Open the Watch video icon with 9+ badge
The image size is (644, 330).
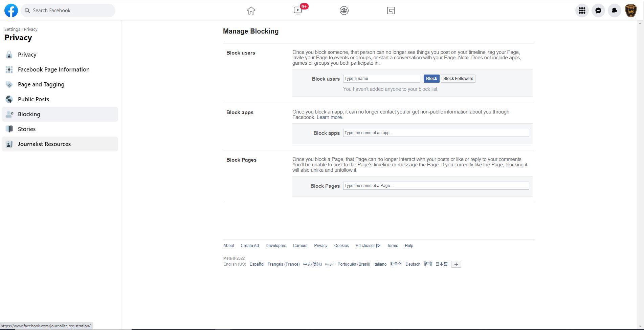click(298, 11)
